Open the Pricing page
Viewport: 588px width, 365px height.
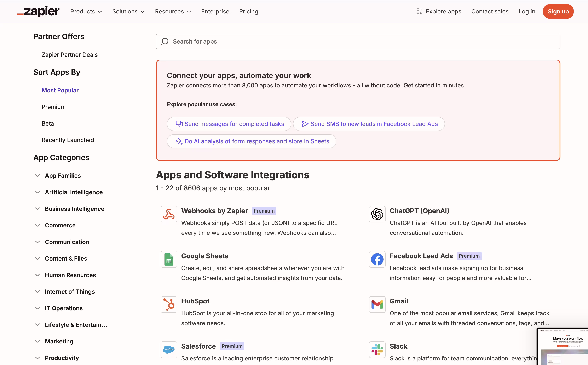[x=249, y=11]
